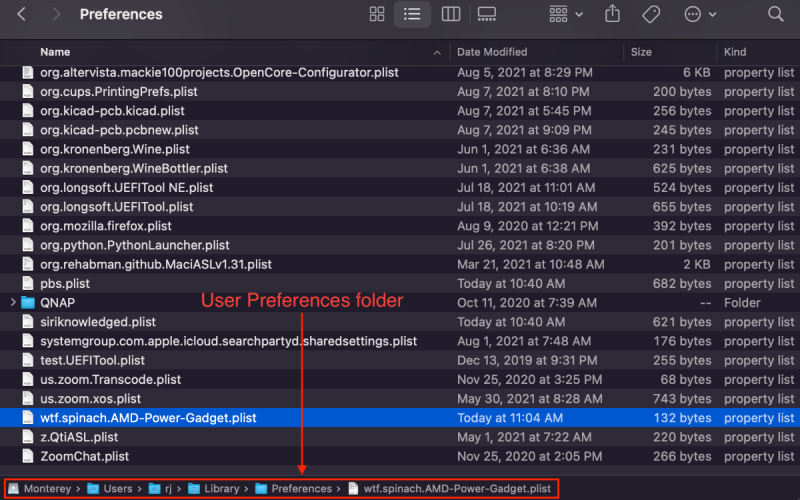Select org.kronenberg.WineBottler.plist file
Screen dimensions: 800x500
pyautogui.click(x=134, y=168)
